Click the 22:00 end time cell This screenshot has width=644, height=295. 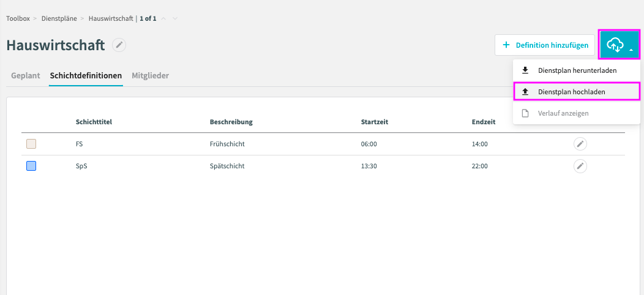point(480,166)
